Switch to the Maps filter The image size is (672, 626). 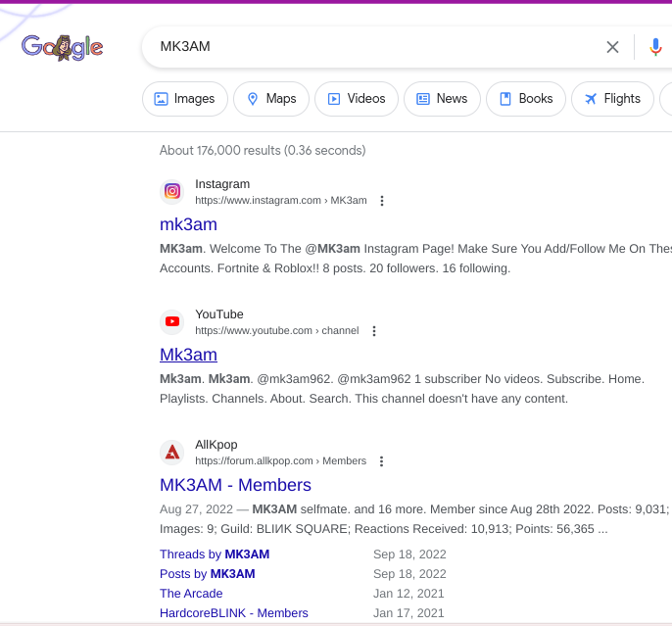(271, 99)
